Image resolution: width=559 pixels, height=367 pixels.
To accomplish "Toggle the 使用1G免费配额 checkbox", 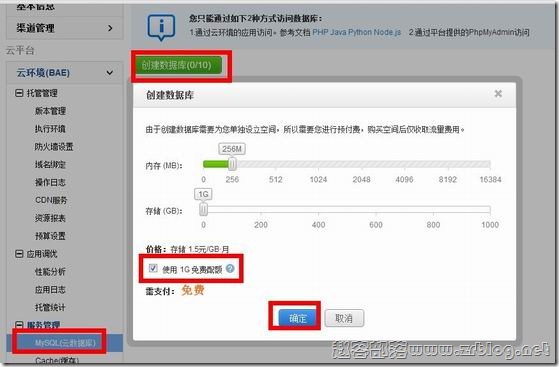I will point(153,268).
